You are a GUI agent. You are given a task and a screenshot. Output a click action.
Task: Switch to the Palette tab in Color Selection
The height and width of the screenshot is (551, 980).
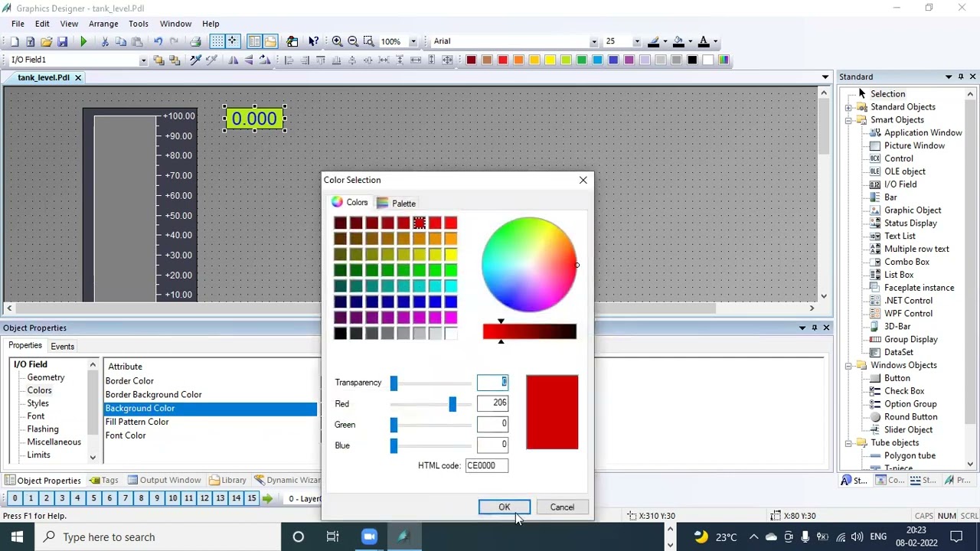click(397, 204)
